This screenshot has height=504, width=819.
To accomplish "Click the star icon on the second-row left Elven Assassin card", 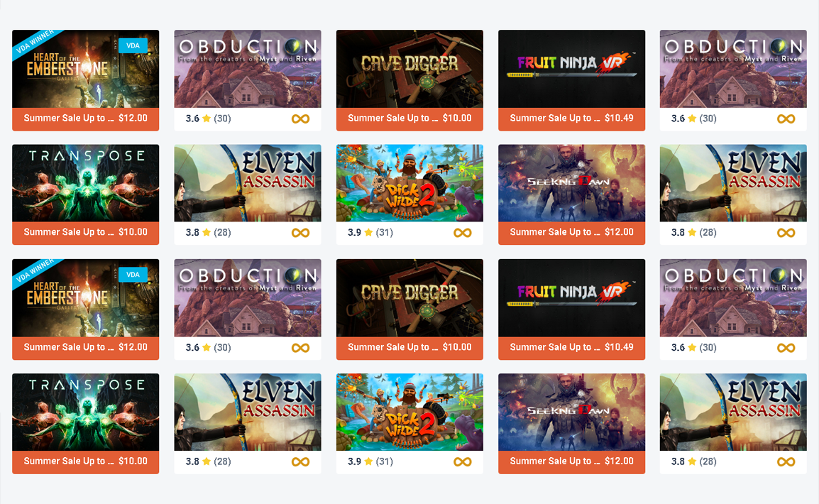I will point(207,233).
